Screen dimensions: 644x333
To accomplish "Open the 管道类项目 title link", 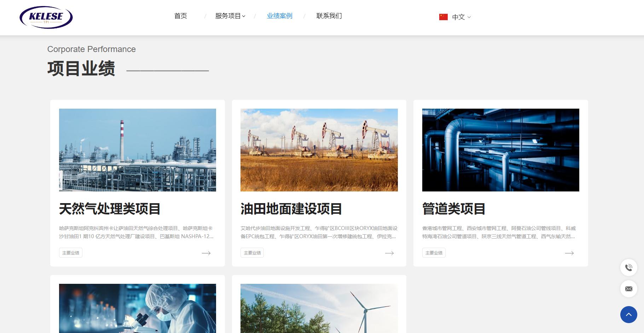I will coord(454,209).
